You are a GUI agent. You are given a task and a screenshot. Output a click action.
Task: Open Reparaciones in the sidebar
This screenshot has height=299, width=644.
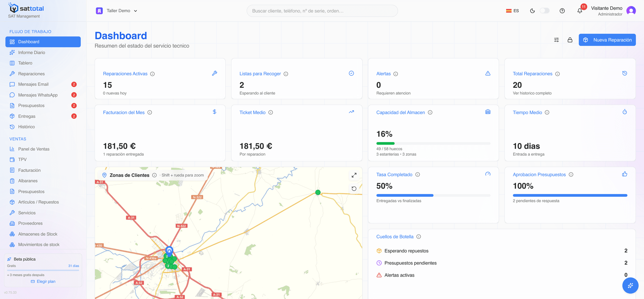[43, 74]
